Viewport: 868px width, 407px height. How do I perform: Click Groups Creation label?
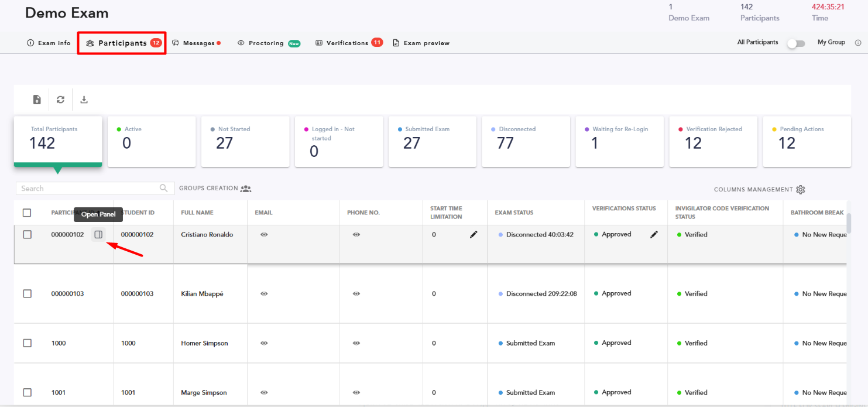[208, 189]
